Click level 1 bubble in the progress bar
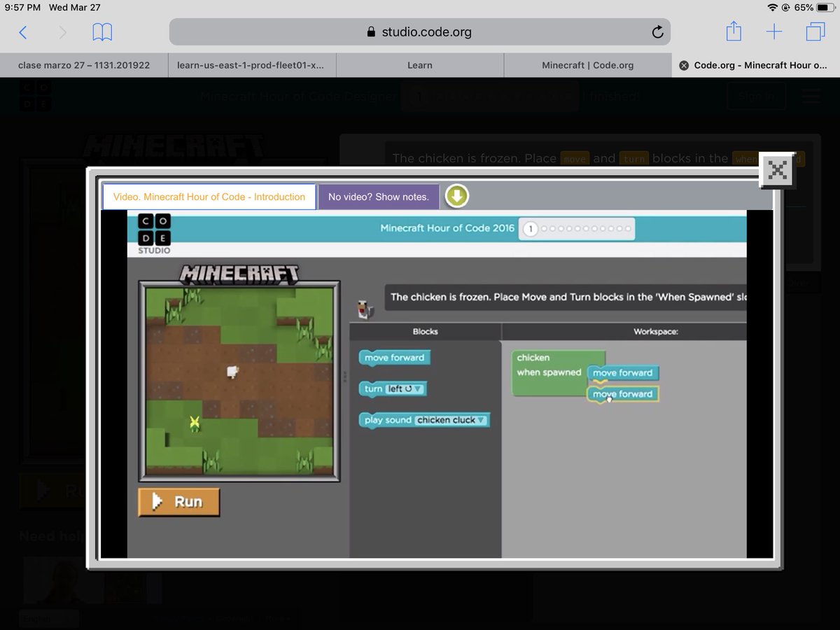The height and width of the screenshot is (630, 840). tap(530, 228)
